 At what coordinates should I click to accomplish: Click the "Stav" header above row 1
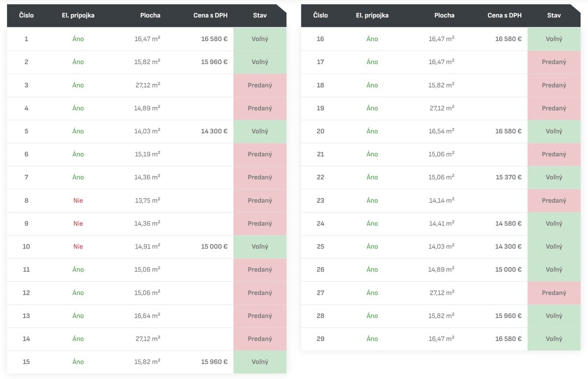pyautogui.click(x=260, y=15)
